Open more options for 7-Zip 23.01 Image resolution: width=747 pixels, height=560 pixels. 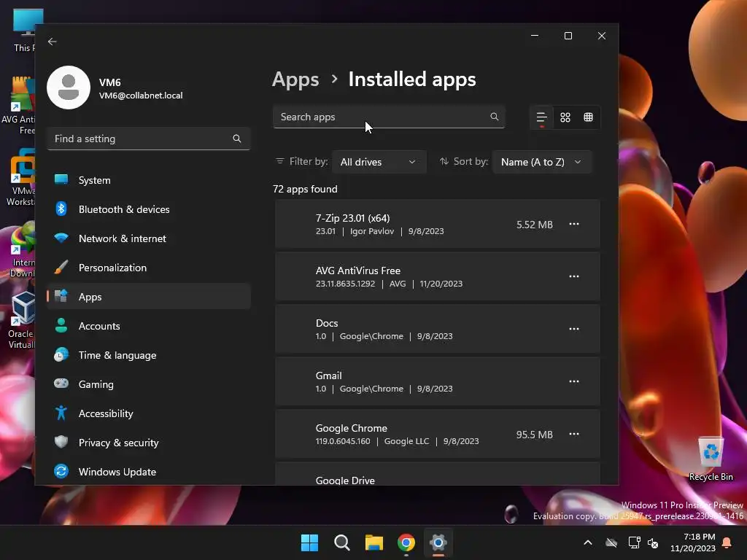[574, 224]
